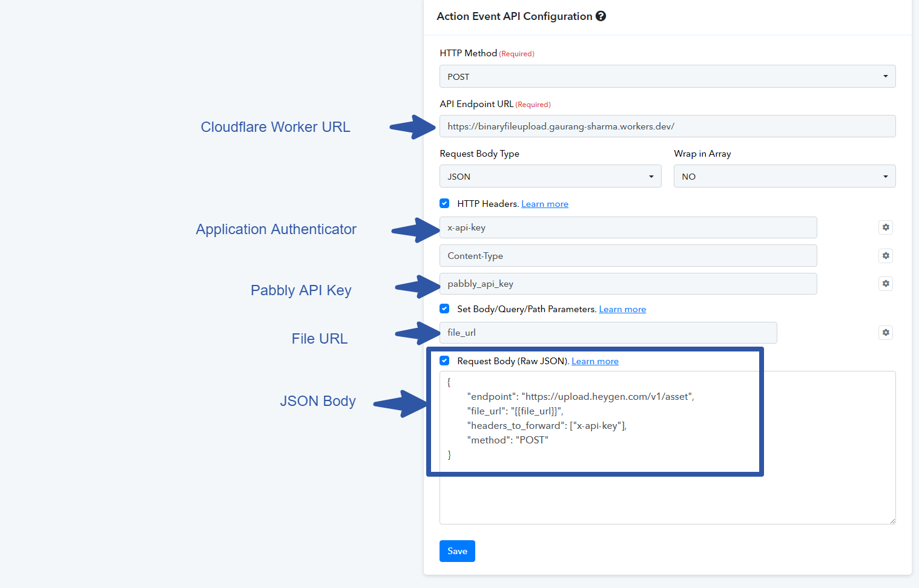Image resolution: width=919 pixels, height=588 pixels.
Task: Click the "Request Body Type" label
Action: point(479,154)
